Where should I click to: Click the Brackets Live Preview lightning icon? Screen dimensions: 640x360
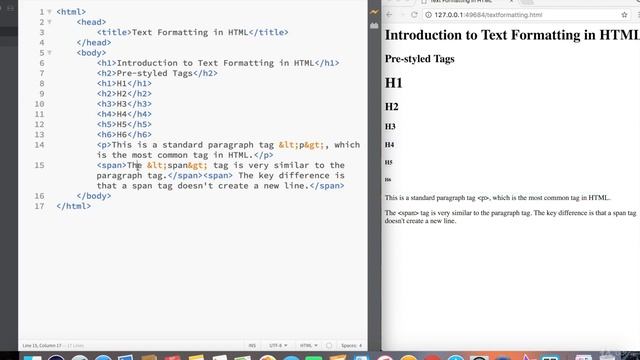tap(374, 12)
